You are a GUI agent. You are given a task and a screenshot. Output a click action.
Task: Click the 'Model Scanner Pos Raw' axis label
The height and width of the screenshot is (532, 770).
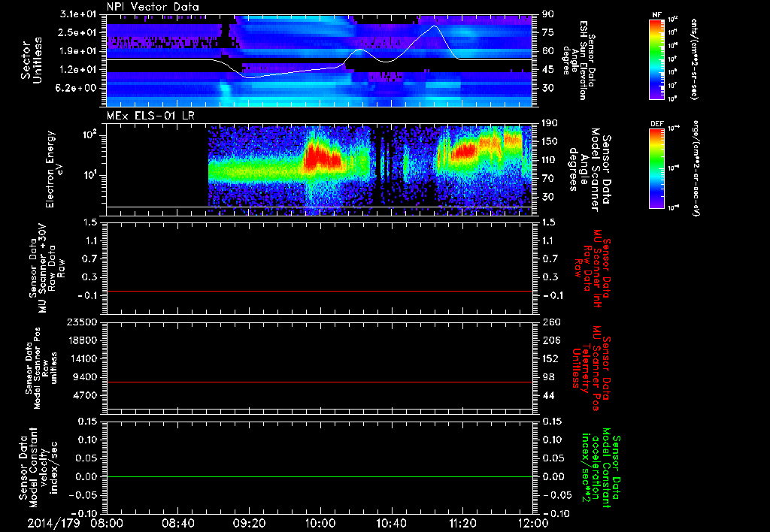[x=42, y=368]
